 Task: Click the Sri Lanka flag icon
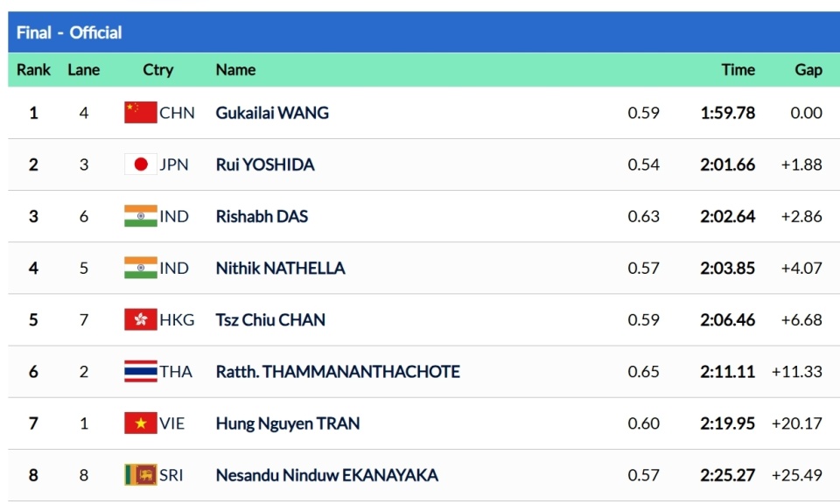[140, 475]
